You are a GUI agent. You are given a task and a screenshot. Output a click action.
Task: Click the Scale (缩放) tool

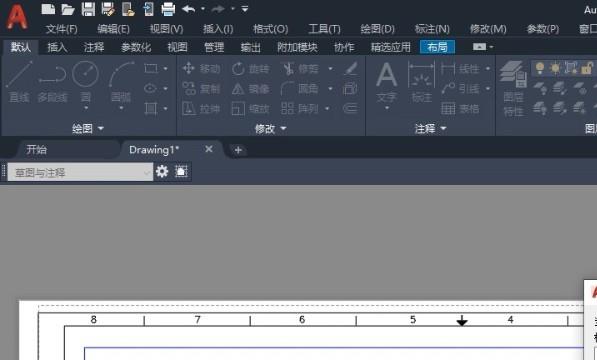[x=251, y=109]
